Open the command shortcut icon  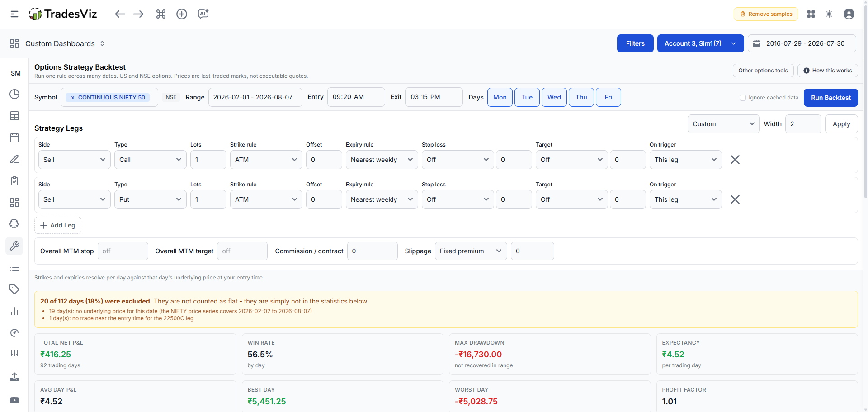click(161, 14)
